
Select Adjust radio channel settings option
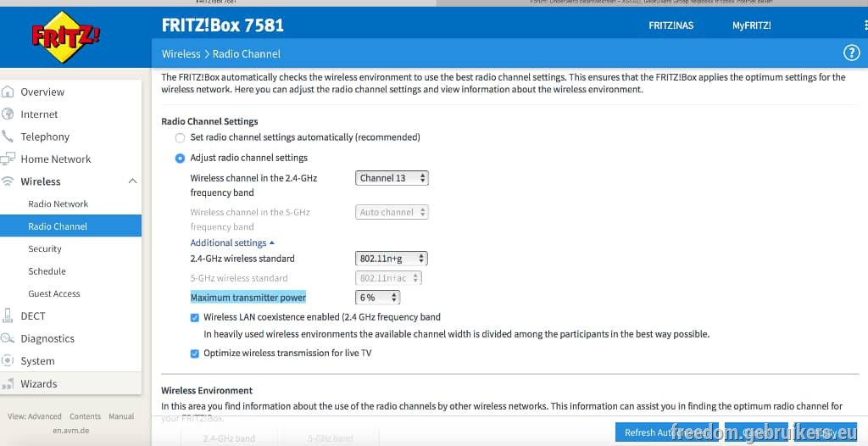click(180, 159)
